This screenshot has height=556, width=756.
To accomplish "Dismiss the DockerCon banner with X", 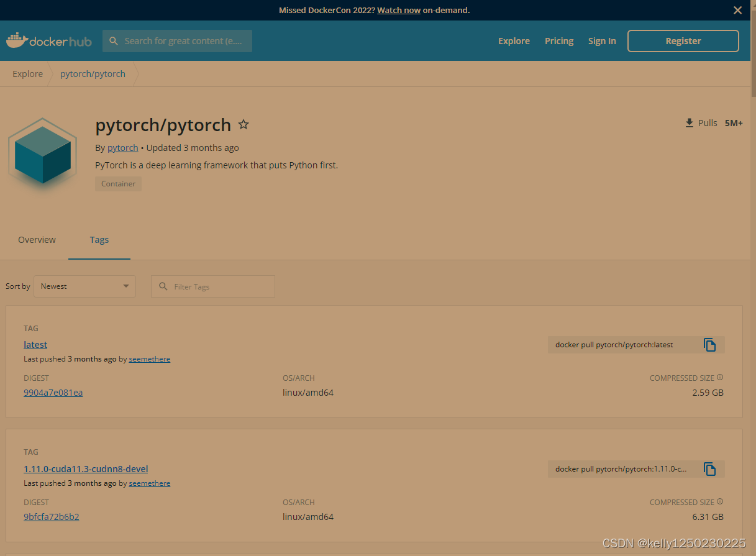I will coord(737,10).
